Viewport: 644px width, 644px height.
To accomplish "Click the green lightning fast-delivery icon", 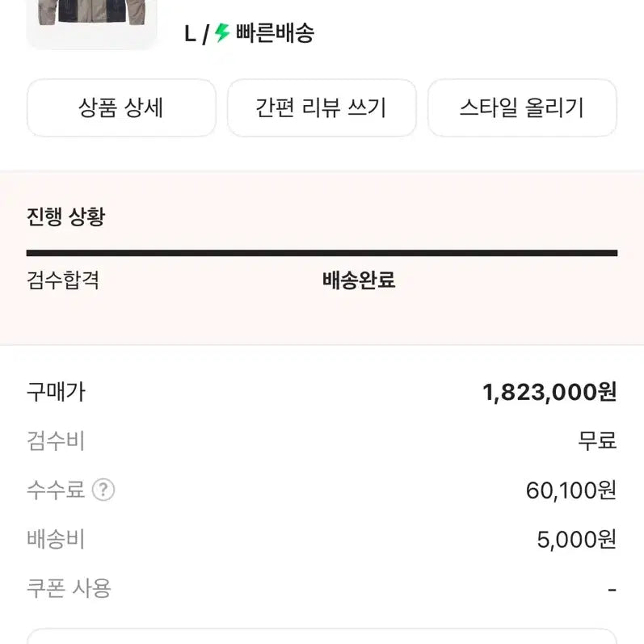I will [x=222, y=33].
